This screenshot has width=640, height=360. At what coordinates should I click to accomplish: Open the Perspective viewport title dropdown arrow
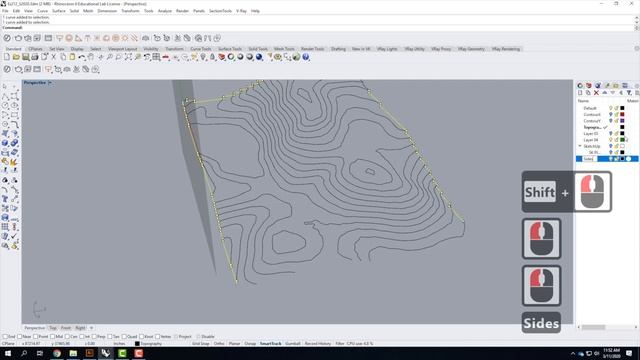pos(49,83)
